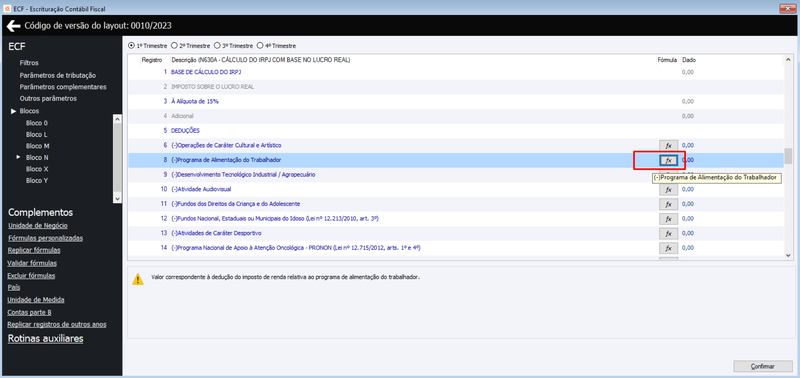The image size is (800, 378).
Task: Select Bloco M in the tree
Action: pos(37,146)
